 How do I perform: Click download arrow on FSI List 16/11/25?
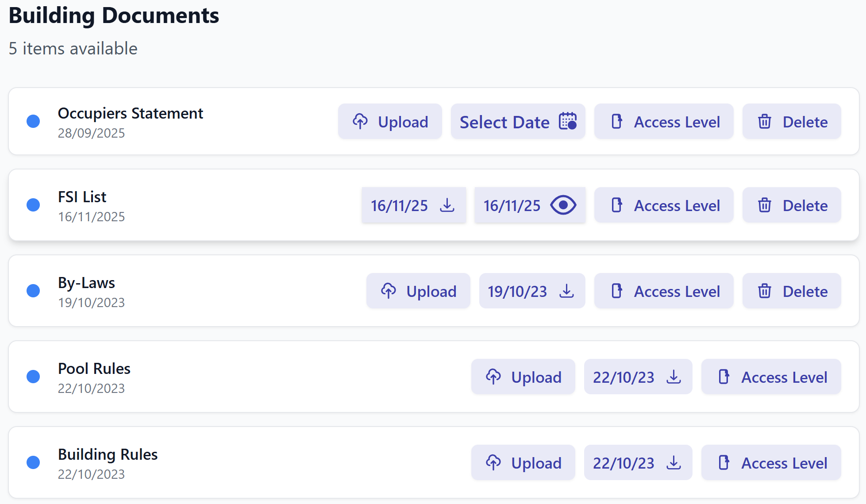[447, 205]
